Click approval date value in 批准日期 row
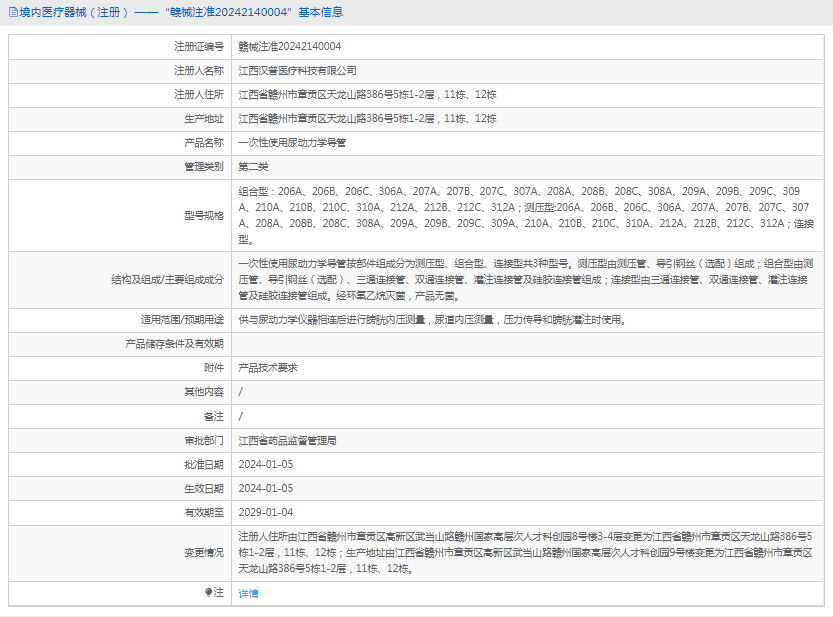833x617 pixels. 266,464
